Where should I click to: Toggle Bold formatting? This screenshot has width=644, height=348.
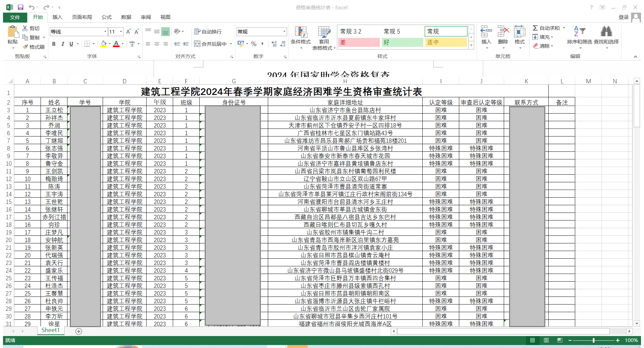(x=54, y=44)
